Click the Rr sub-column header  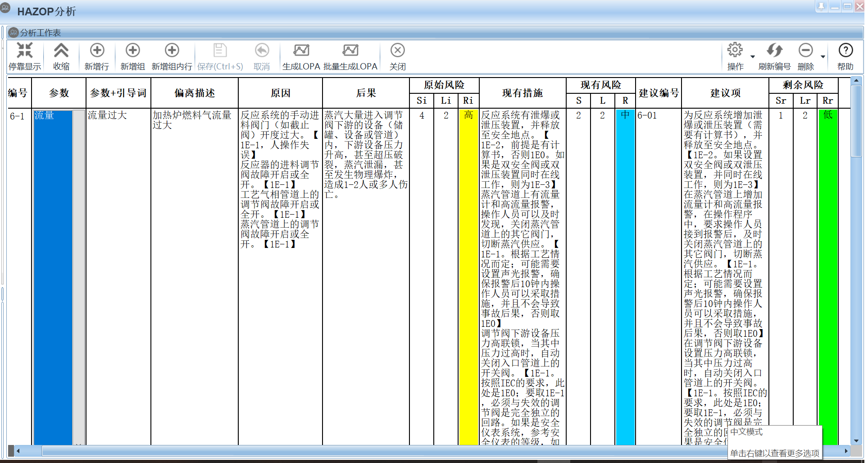[x=828, y=101]
